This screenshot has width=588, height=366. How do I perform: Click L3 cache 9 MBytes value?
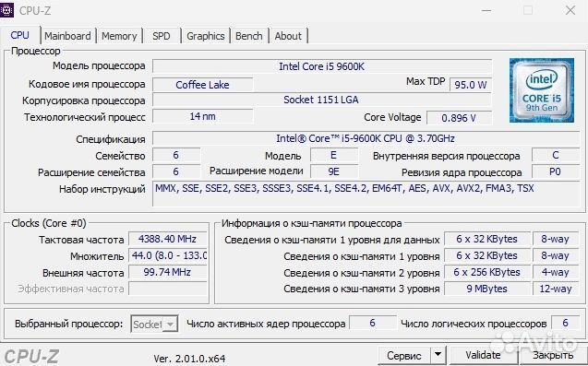coord(487,289)
